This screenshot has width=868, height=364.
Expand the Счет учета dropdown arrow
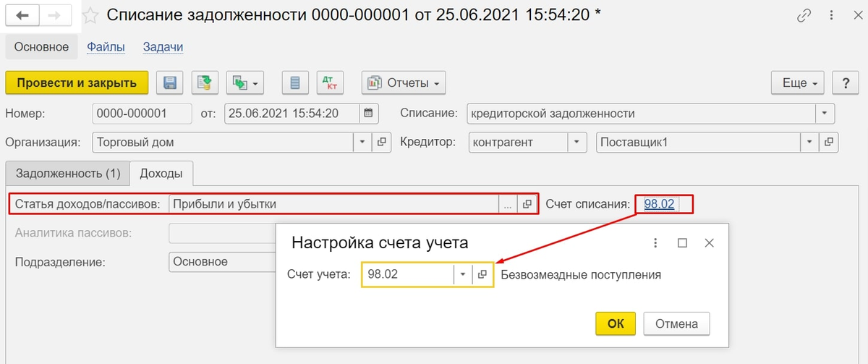click(x=463, y=275)
